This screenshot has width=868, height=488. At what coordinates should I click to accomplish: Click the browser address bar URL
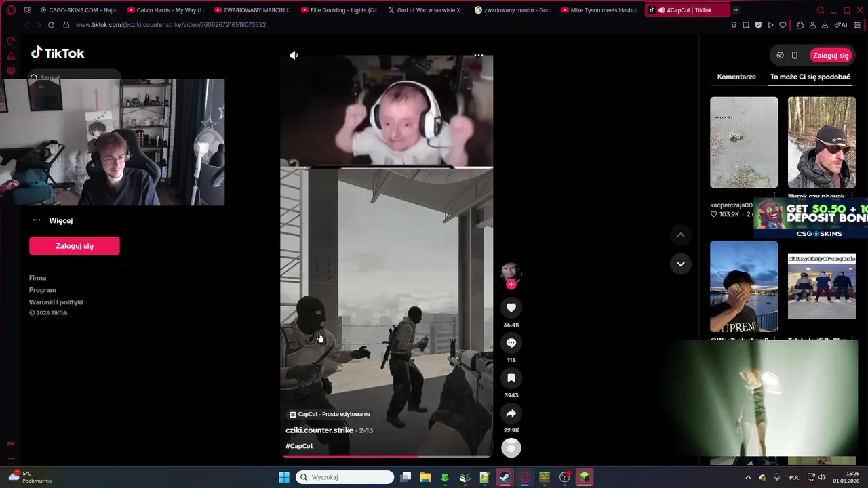(171, 25)
